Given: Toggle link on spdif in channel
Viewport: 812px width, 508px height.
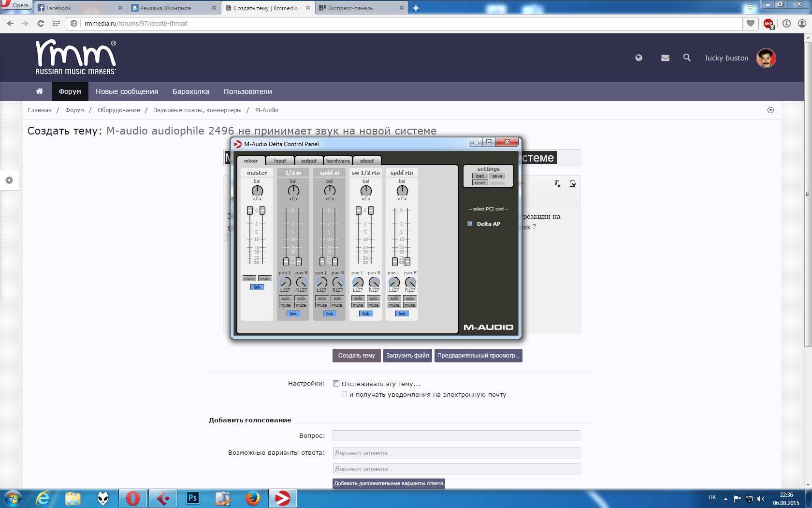Looking at the screenshot, I should (x=330, y=314).
